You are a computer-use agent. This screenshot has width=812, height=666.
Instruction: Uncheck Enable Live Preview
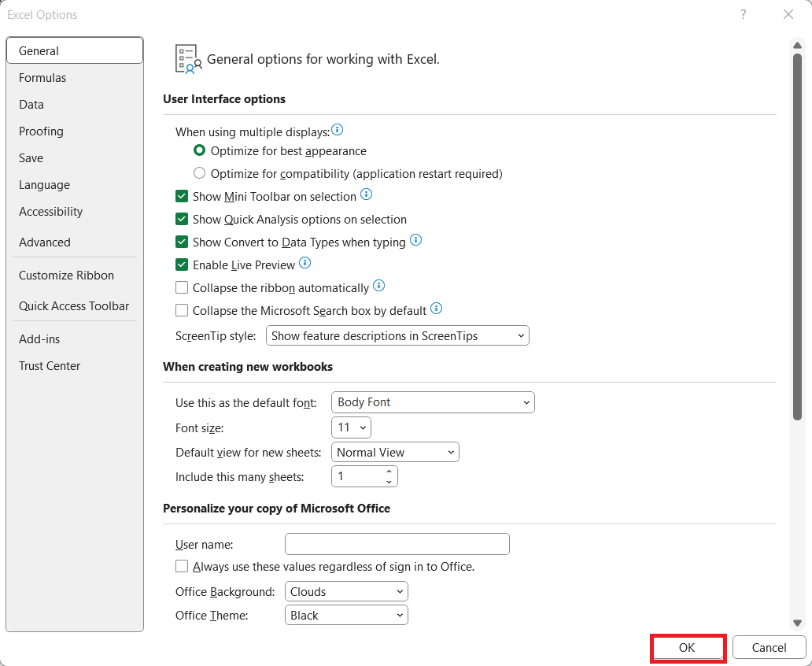click(182, 265)
